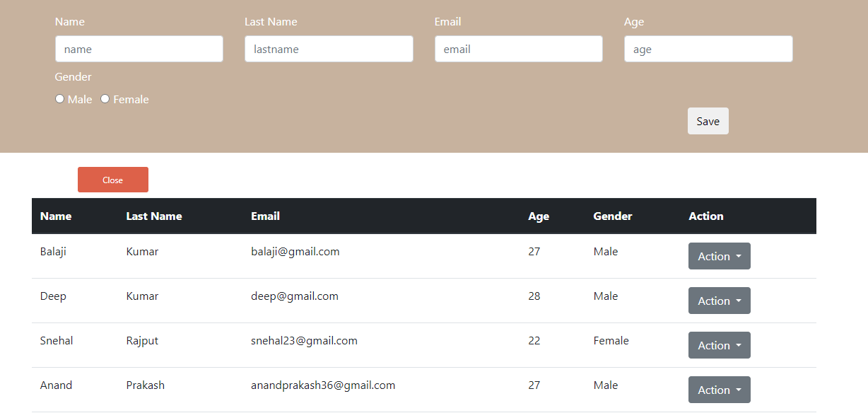Viewport: 868px width, 413px height.
Task: Select the name cell 'Anand'
Action: 56,385
